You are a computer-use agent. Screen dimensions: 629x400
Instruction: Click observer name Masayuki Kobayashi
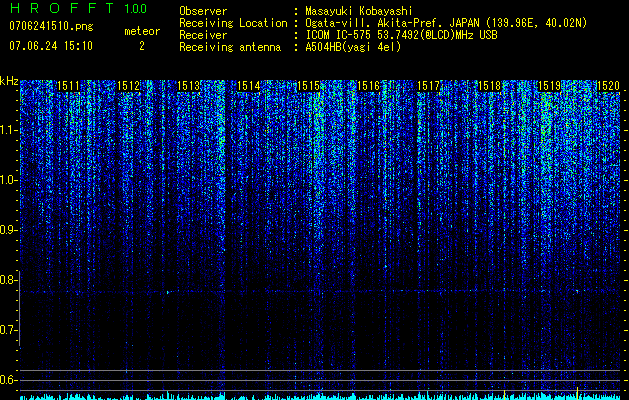(x=359, y=11)
